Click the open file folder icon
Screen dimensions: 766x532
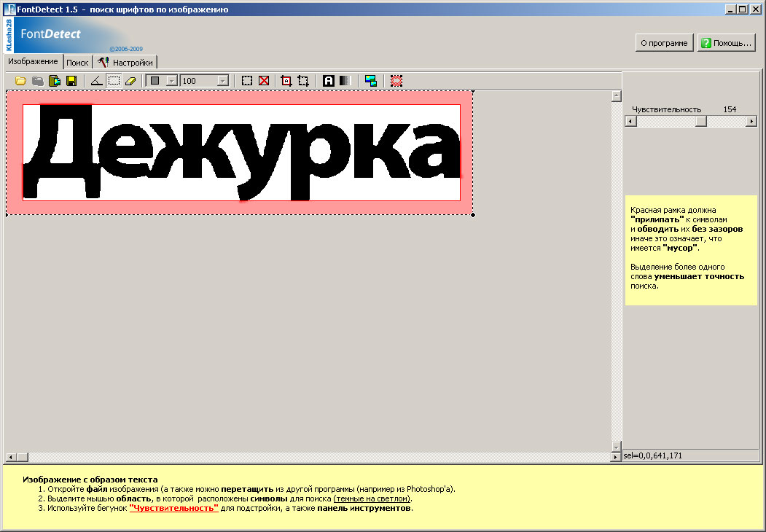[20, 81]
